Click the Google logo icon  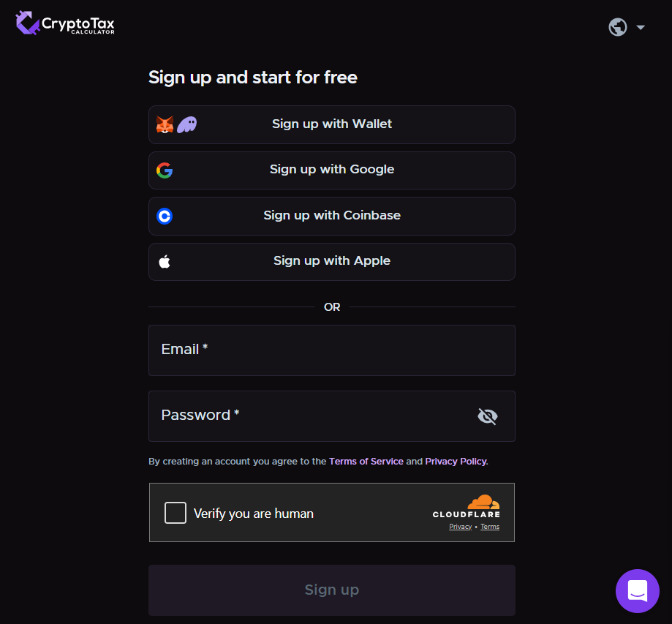[x=165, y=170]
